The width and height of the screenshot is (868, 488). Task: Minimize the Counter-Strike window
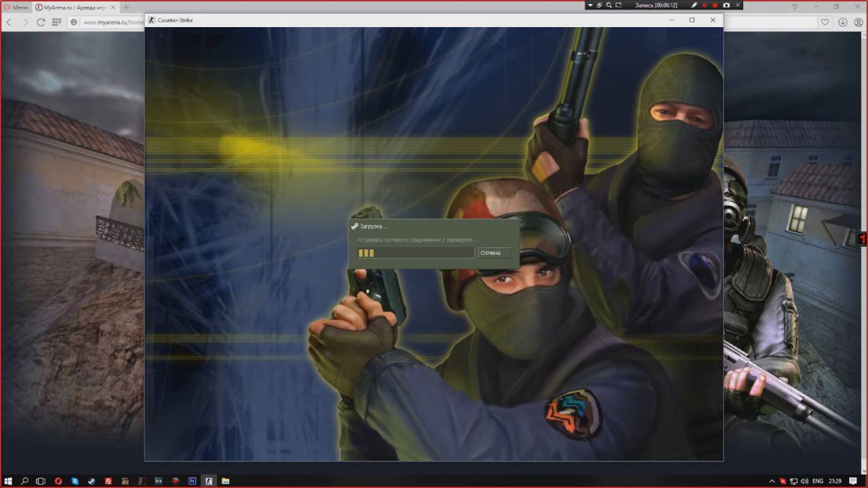(x=671, y=20)
